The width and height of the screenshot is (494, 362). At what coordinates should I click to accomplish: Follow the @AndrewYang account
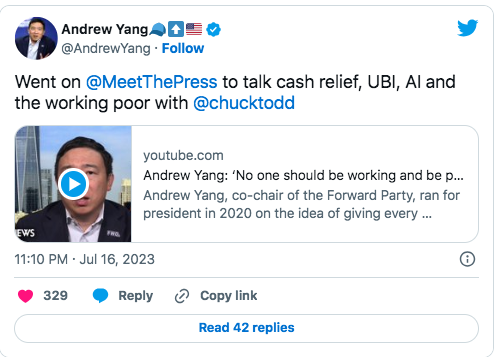[x=183, y=48]
